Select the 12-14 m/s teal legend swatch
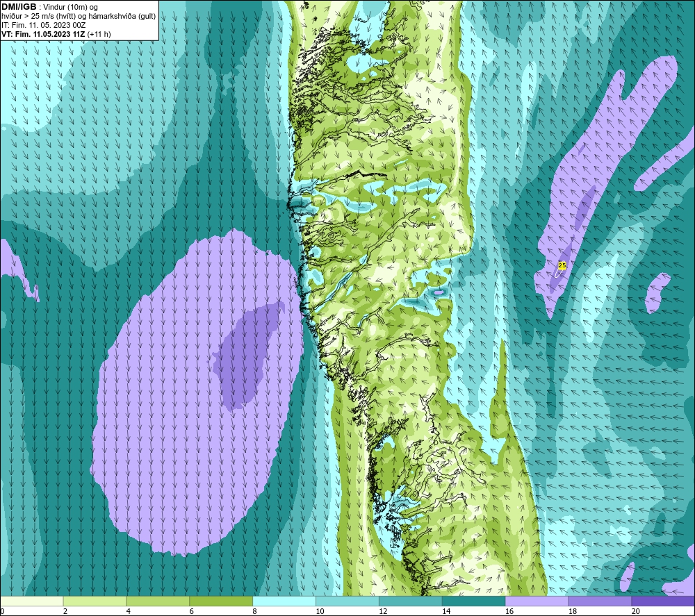The image size is (695, 616). click(411, 601)
